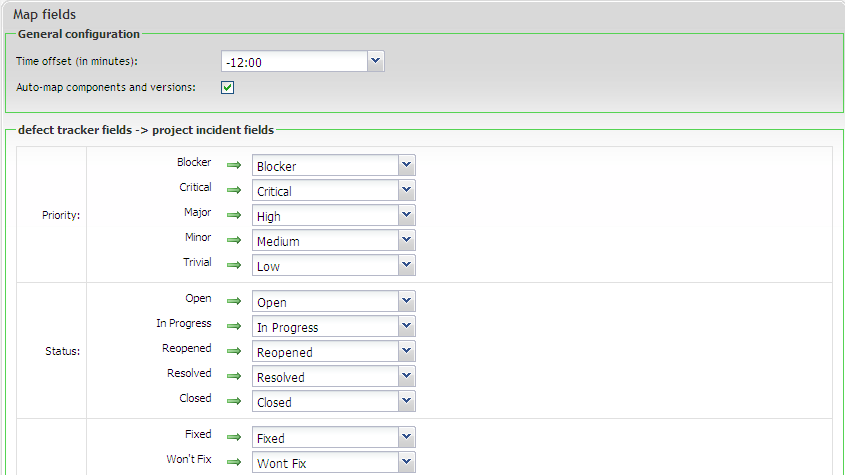This screenshot has height=475, width=845.
Task: Click the green arrow beside Reopened
Action: [x=234, y=350]
